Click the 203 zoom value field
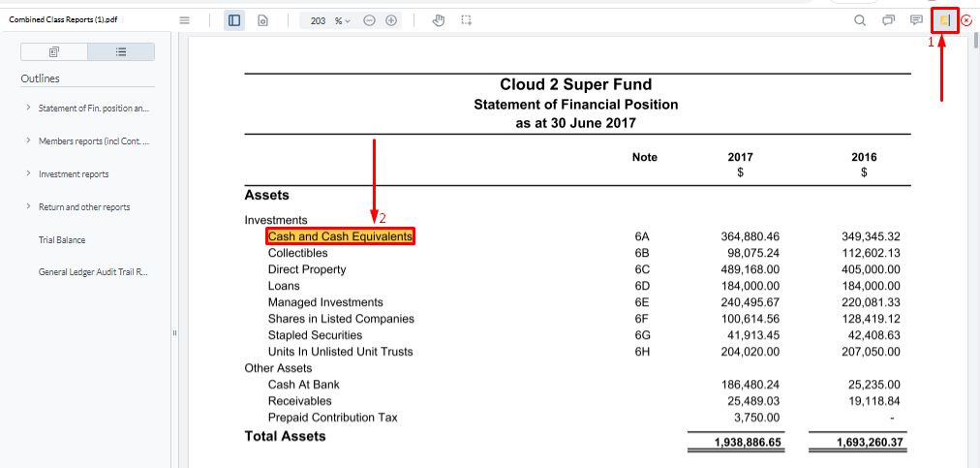980x468 pixels. click(319, 20)
